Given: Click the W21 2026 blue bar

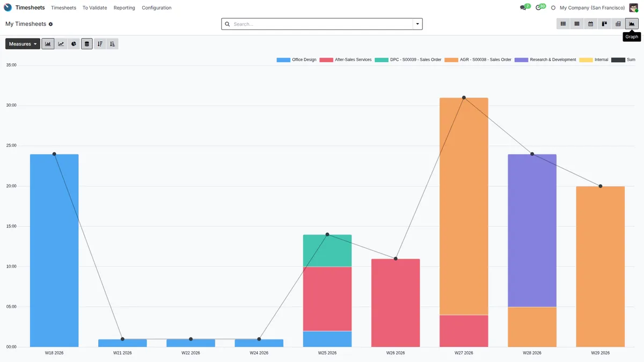Looking at the screenshot, I should 122,343.
